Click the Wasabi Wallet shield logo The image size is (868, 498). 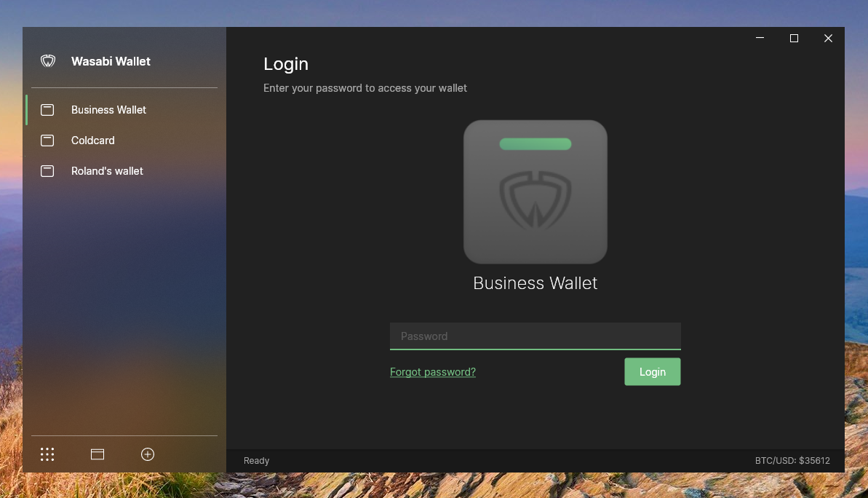pyautogui.click(x=48, y=61)
